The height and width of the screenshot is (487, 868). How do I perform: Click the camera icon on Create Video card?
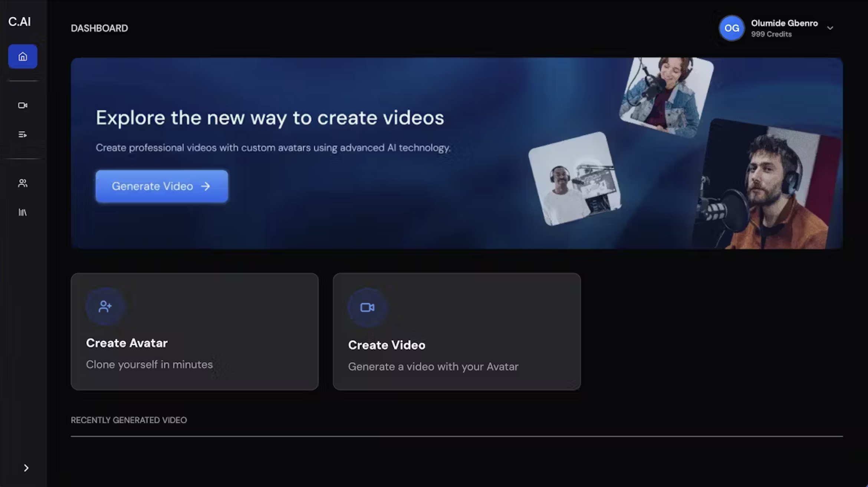[366, 307]
